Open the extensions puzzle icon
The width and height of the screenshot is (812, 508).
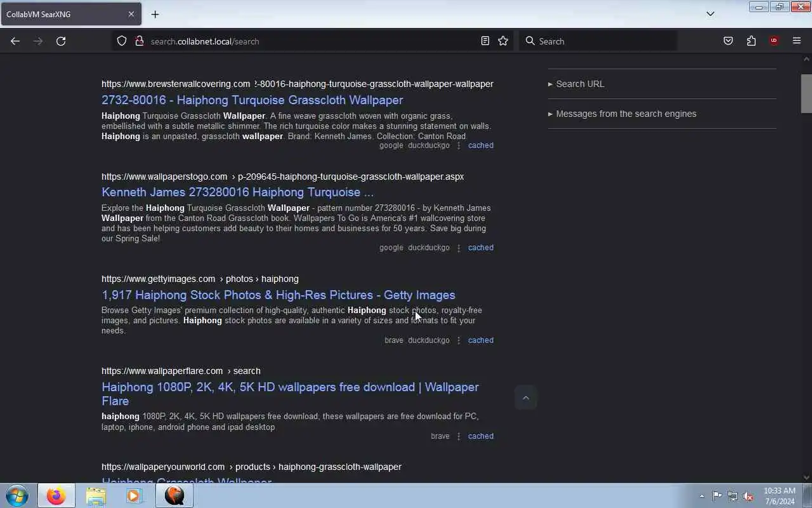[x=751, y=41]
